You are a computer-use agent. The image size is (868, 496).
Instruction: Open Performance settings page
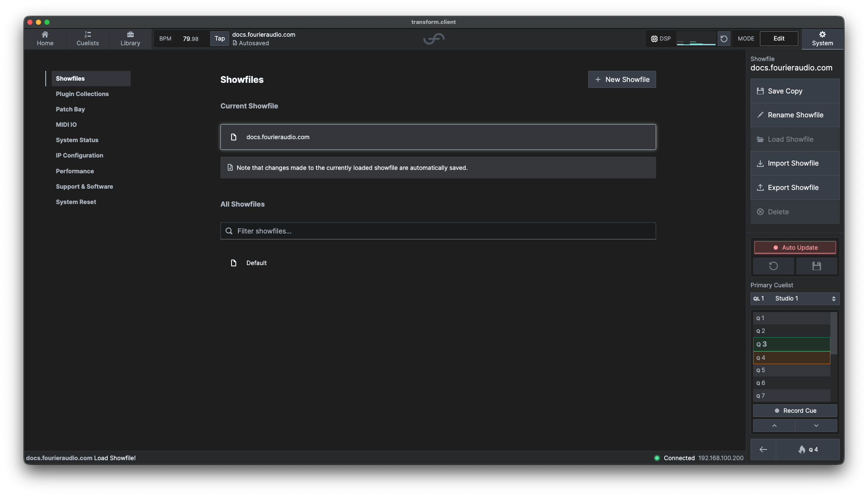(75, 171)
